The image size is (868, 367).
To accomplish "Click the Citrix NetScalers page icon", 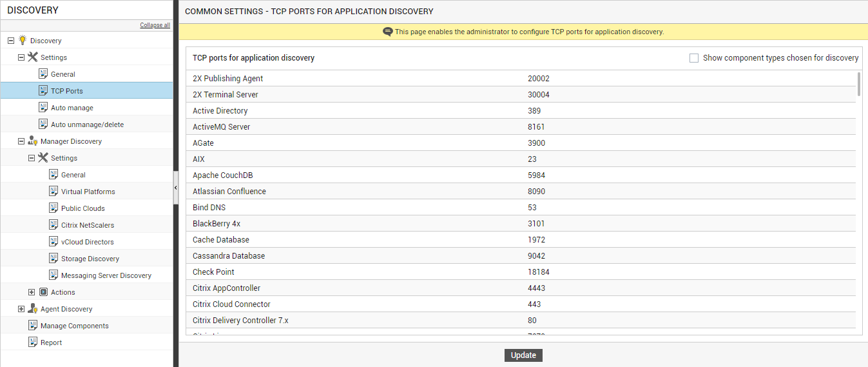I will (x=53, y=224).
